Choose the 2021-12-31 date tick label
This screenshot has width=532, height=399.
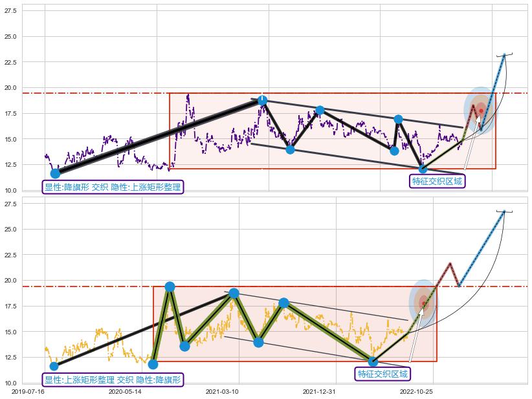(x=319, y=391)
